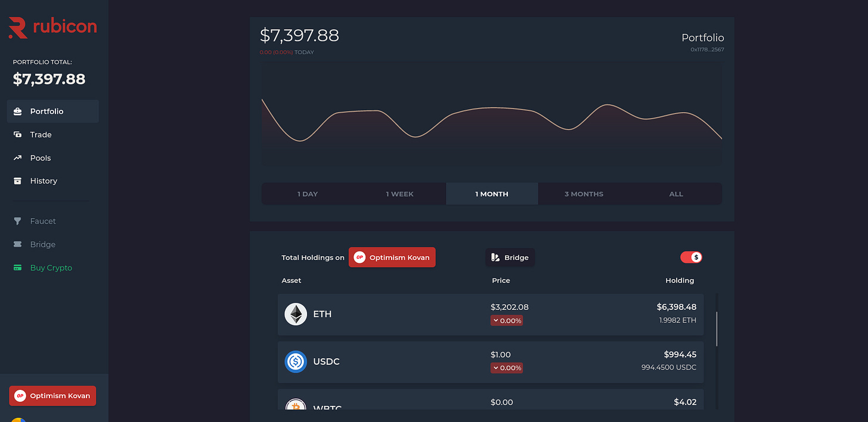Click the 1.9982 ETH amount
868x422 pixels.
[x=678, y=320]
